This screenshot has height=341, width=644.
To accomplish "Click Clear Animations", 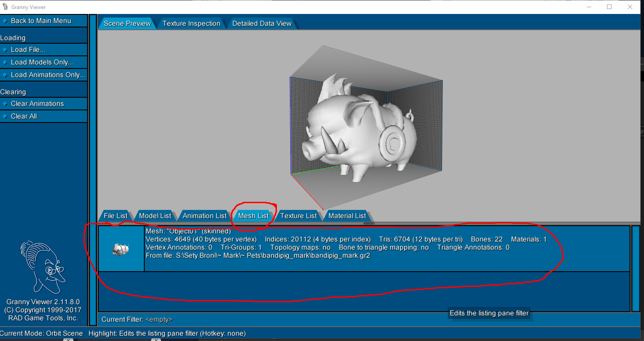I will click(43, 104).
